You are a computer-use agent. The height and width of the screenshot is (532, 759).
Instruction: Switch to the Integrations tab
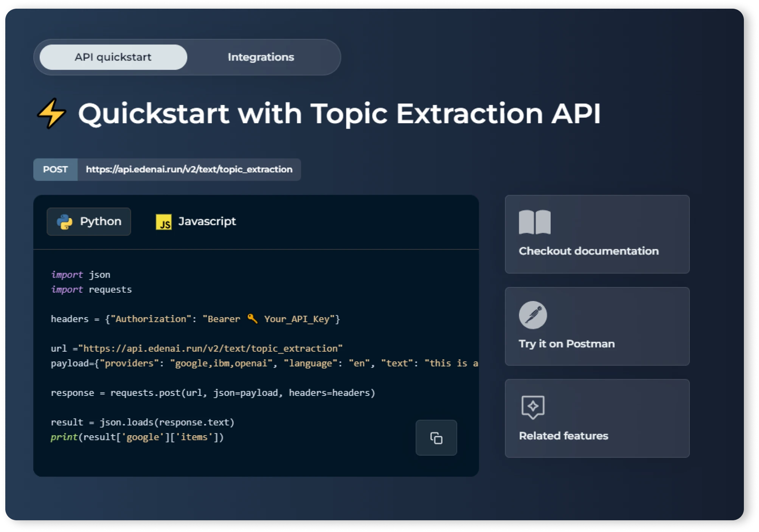[261, 57]
